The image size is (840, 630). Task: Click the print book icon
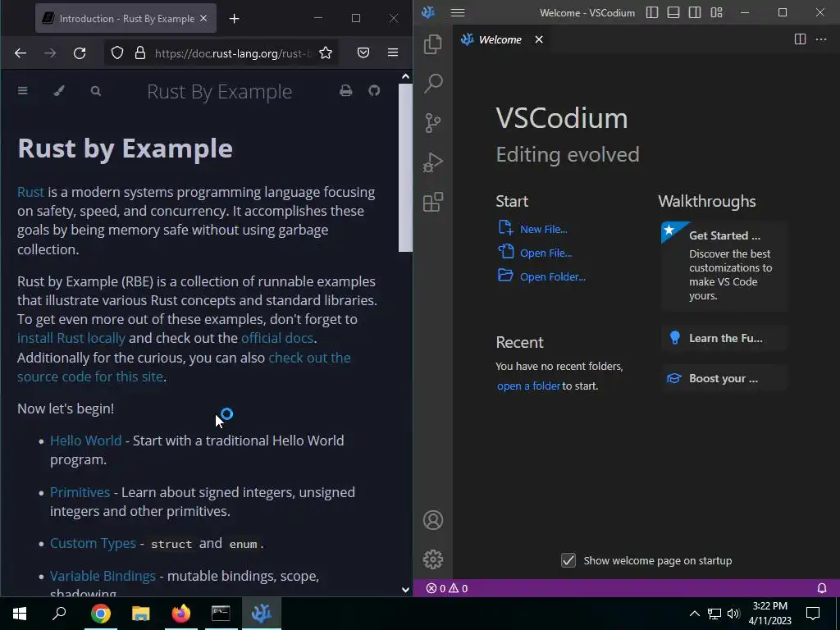point(346,90)
